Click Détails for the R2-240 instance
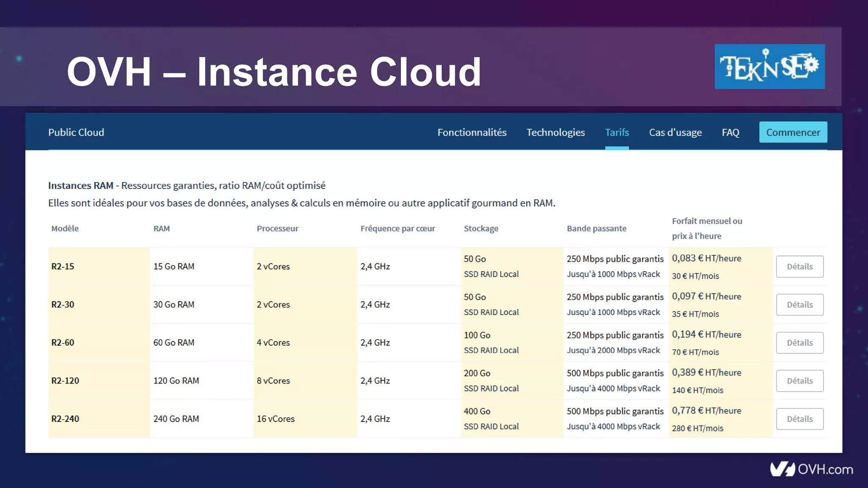 pos(800,419)
